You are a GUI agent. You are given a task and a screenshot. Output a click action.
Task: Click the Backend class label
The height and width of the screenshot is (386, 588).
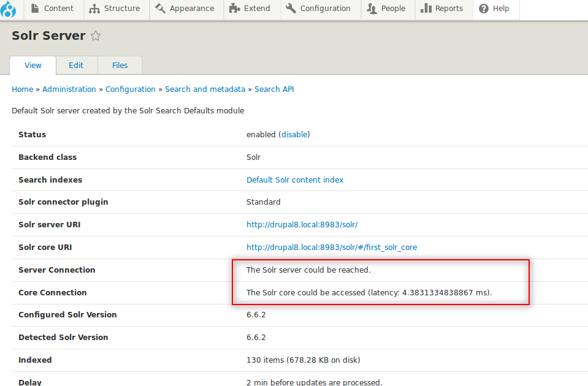(x=48, y=157)
